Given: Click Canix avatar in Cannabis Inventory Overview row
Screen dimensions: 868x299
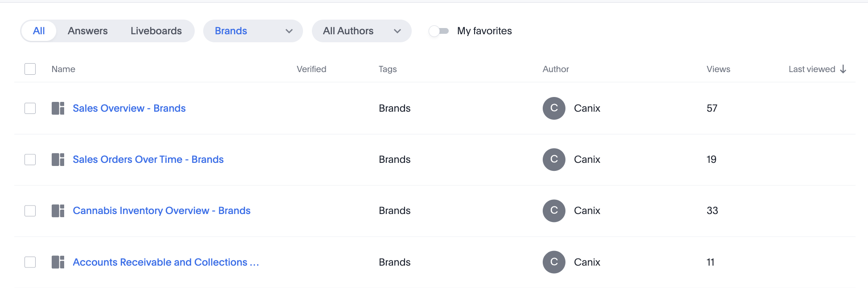Looking at the screenshot, I should pos(554,210).
